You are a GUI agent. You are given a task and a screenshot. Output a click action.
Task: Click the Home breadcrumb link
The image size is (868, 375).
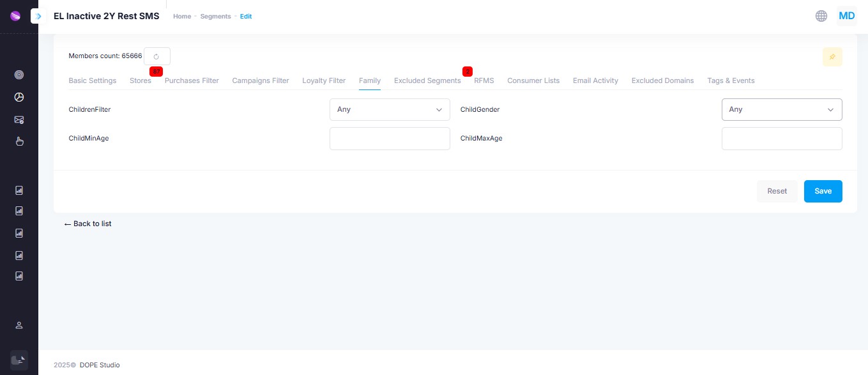tap(182, 16)
